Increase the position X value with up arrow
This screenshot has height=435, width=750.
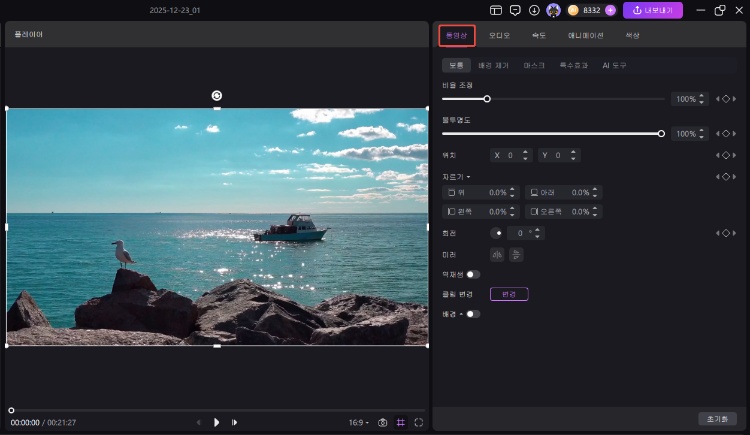pos(525,152)
